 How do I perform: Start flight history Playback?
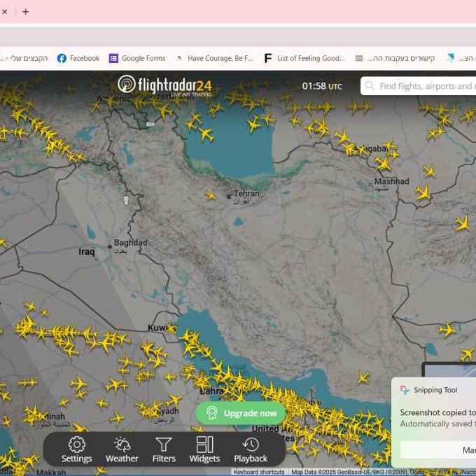(251, 449)
